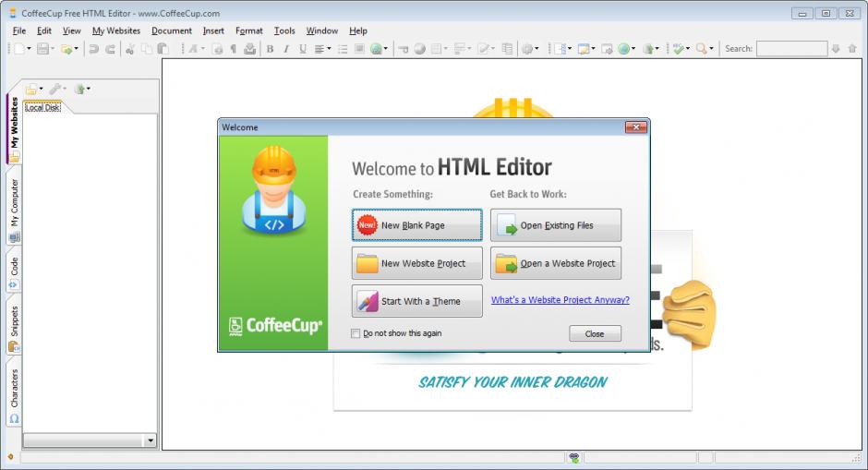
Task: Click the gear settings toolbar icon
Action: (x=527, y=49)
